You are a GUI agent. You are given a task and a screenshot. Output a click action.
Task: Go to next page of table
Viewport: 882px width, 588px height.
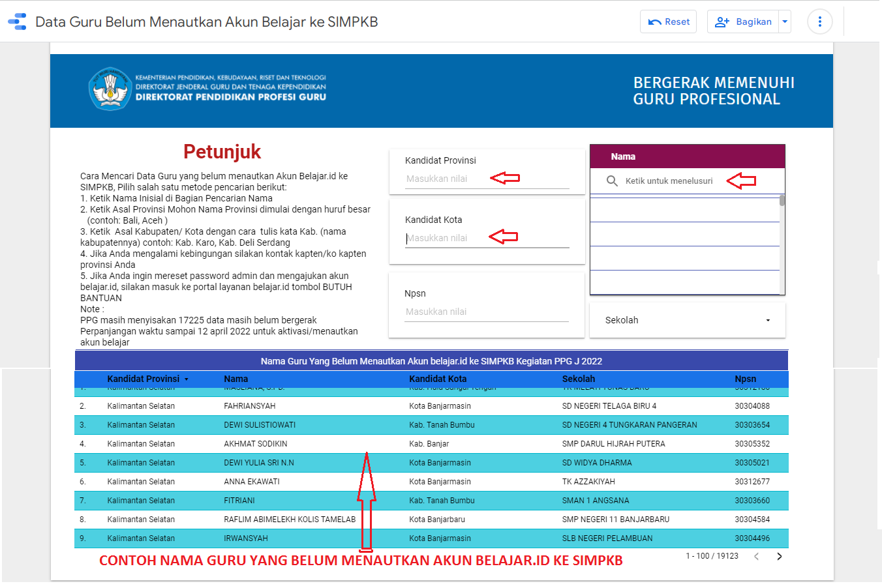pos(779,556)
